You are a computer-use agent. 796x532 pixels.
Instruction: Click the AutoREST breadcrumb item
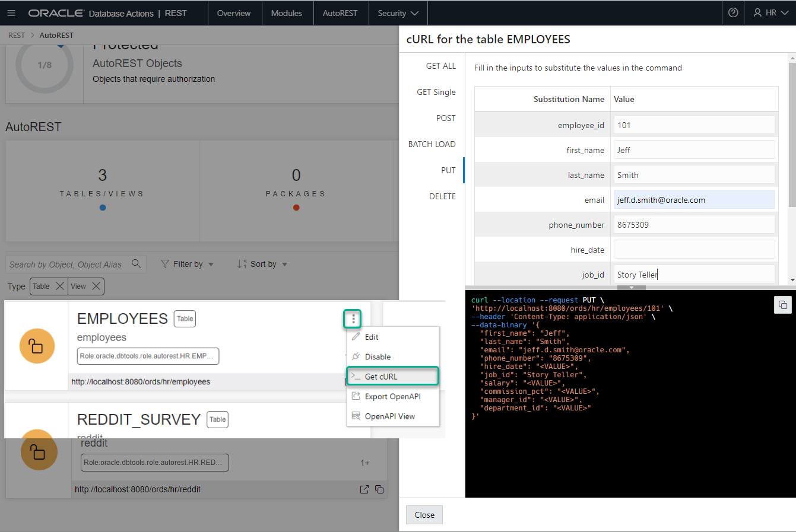56,36
